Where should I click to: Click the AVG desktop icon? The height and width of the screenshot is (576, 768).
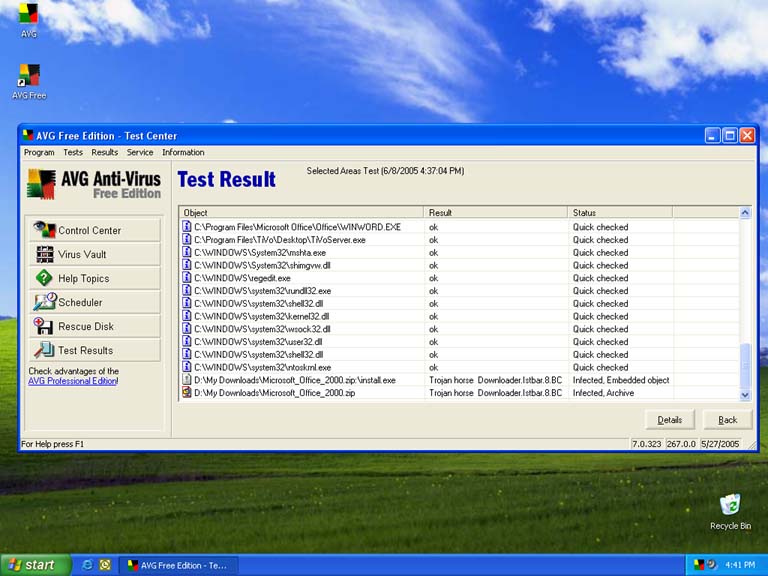(x=29, y=15)
